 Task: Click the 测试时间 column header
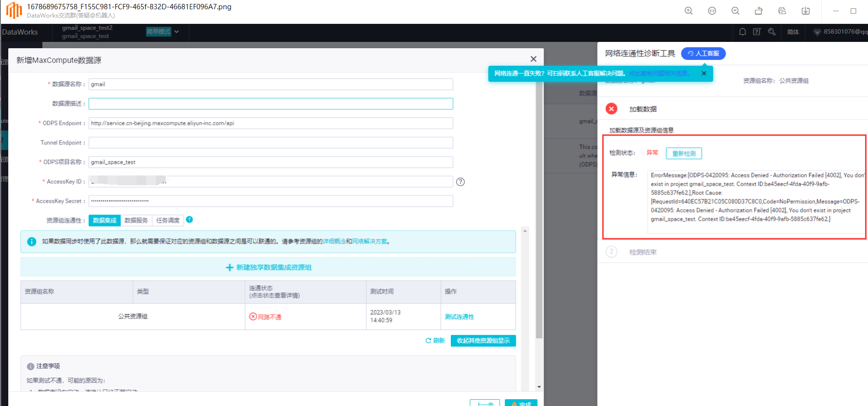(404, 292)
